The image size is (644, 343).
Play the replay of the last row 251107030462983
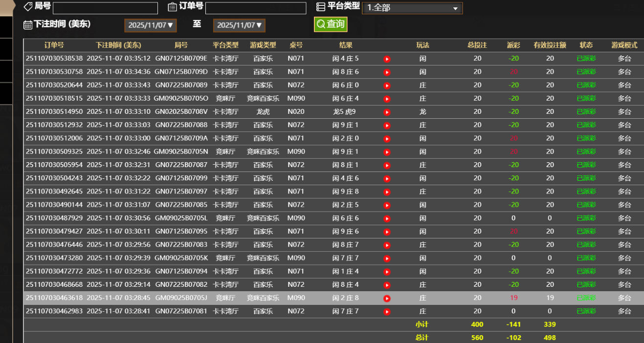point(387,311)
